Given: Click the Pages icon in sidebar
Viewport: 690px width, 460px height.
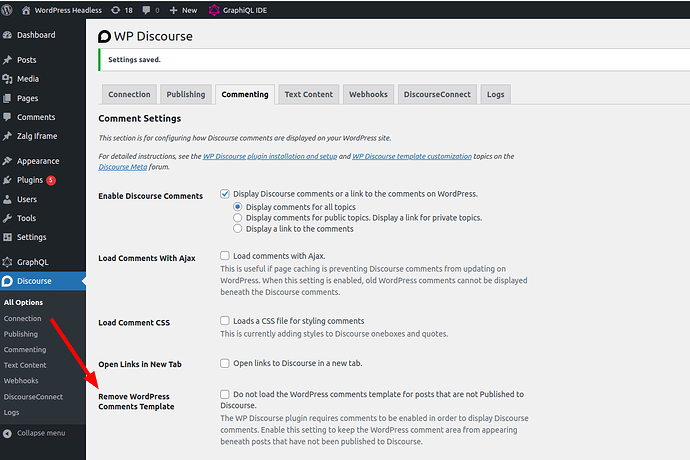Looking at the screenshot, I should coord(7,98).
